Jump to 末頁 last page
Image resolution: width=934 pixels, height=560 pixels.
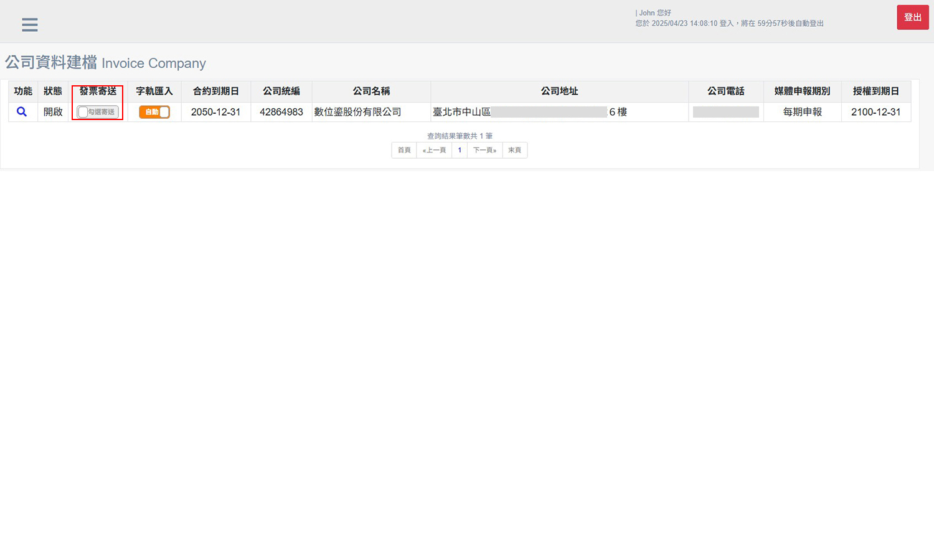pyautogui.click(x=514, y=150)
